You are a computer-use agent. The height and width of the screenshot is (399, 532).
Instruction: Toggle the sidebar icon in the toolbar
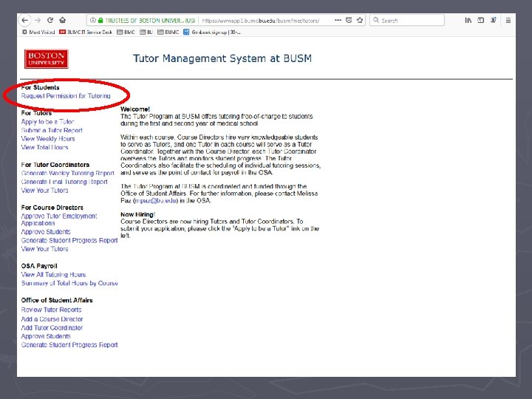pyautogui.click(x=481, y=21)
